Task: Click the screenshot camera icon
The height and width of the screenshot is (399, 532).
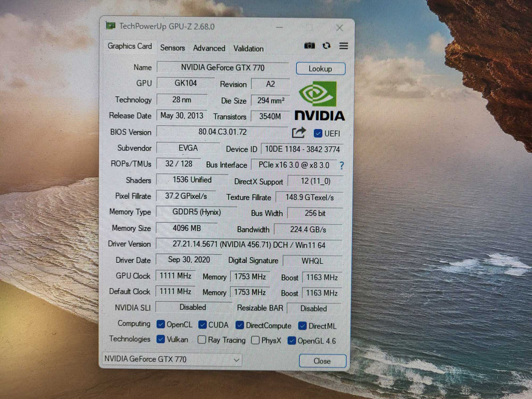Action: 309,46
